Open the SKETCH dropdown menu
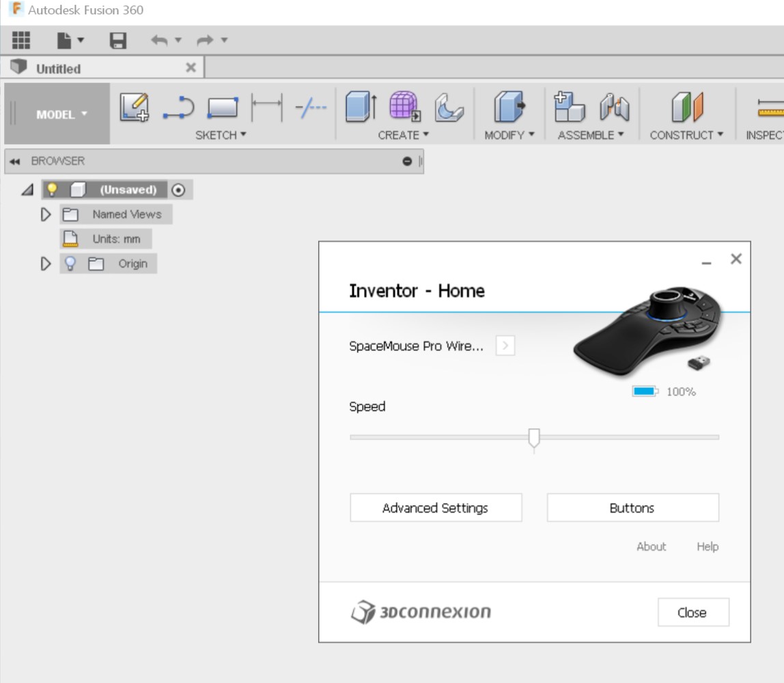Image resolution: width=784 pixels, height=683 pixels. [x=221, y=135]
